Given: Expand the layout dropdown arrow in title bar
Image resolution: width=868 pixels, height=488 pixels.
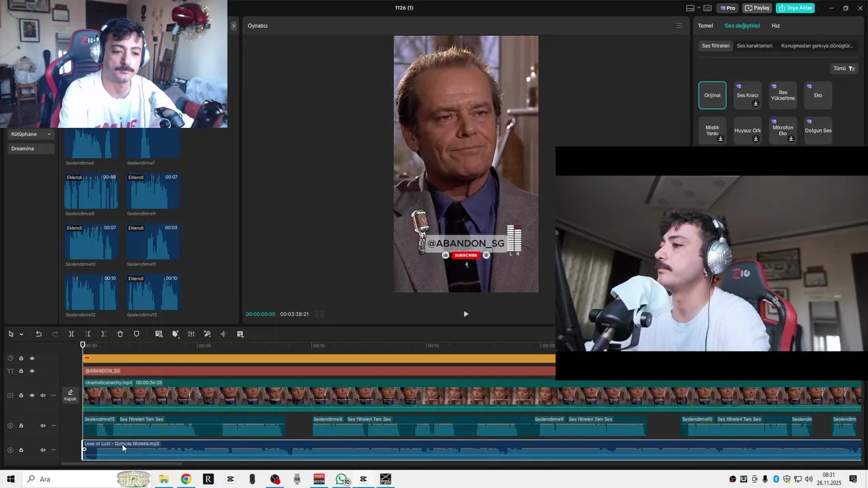Looking at the screenshot, I should pos(698,8).
